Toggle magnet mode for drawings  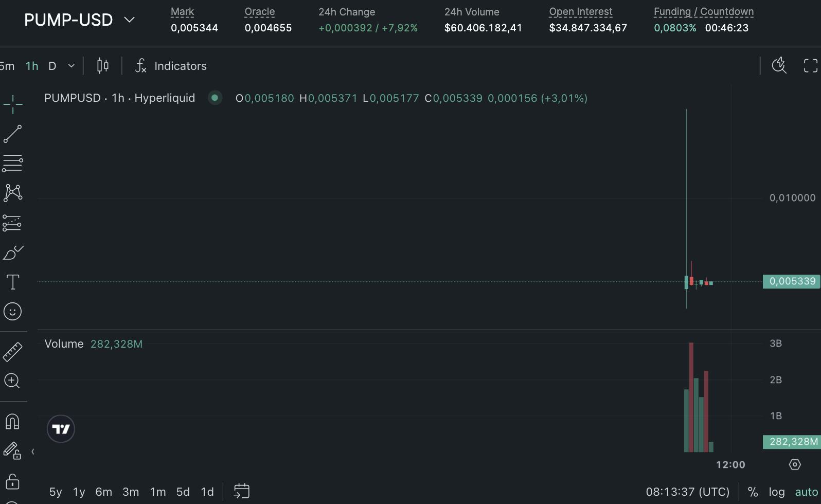[x=13, y=422]
